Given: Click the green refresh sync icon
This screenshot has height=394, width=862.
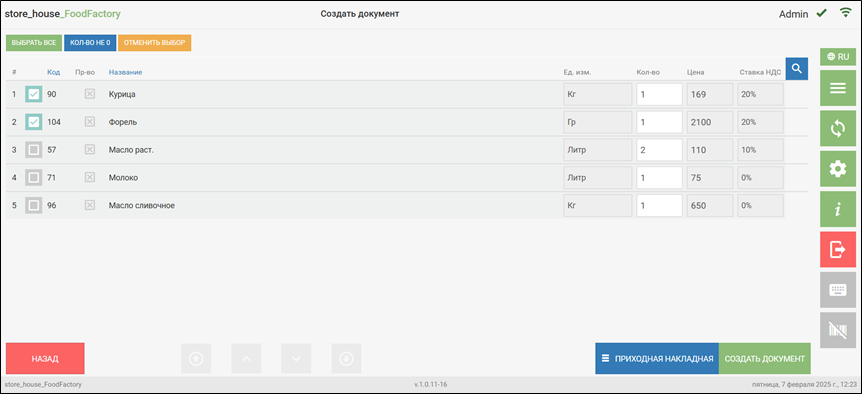Looking at the screenshot, I should [x=838, y=129].
